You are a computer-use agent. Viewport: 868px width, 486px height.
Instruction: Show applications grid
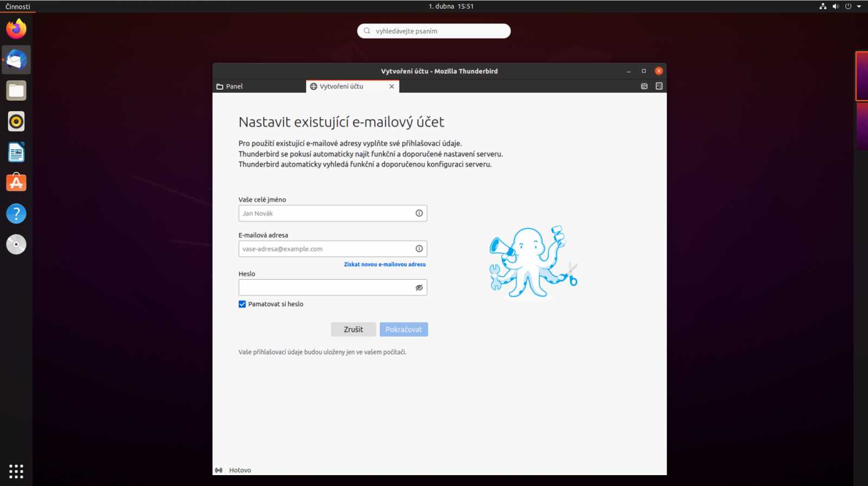pyautogui.click(x=16, y=471)
